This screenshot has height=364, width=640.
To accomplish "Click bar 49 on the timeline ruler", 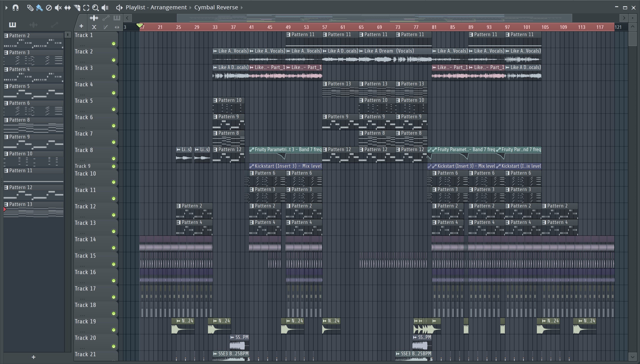I will [x=288, y=27].
